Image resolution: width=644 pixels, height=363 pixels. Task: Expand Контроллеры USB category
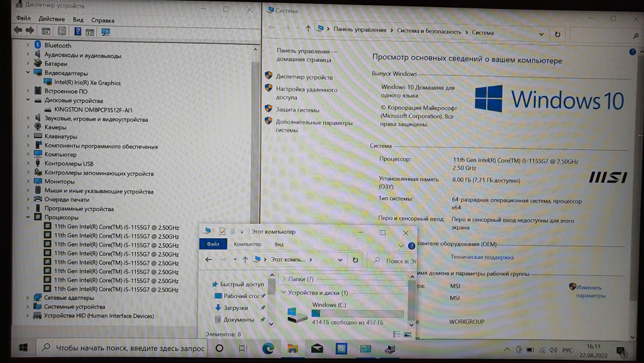[28, 163]
